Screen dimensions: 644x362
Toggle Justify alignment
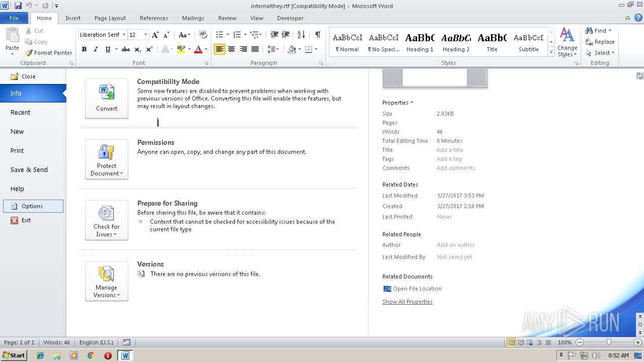point(255,49)
